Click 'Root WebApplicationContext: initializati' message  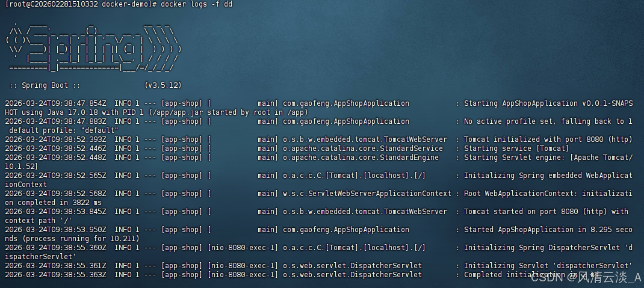tap(548, 194)
